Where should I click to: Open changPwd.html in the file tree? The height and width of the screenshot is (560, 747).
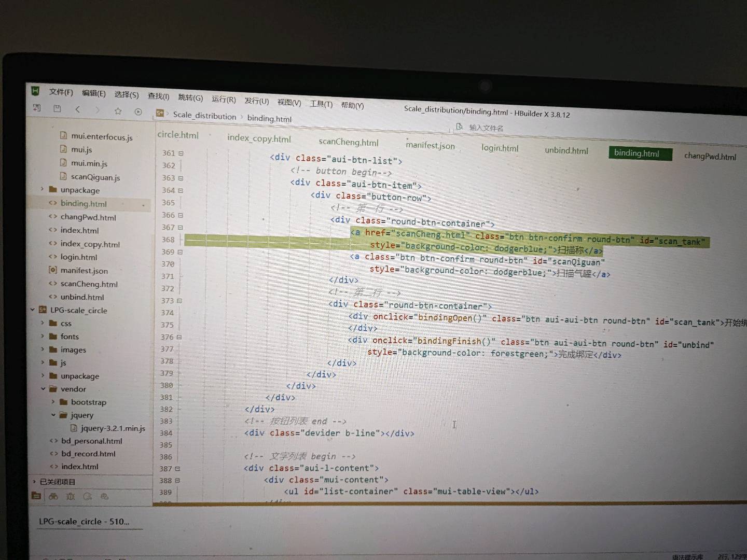pyautogui.click(x=88, y=217)
